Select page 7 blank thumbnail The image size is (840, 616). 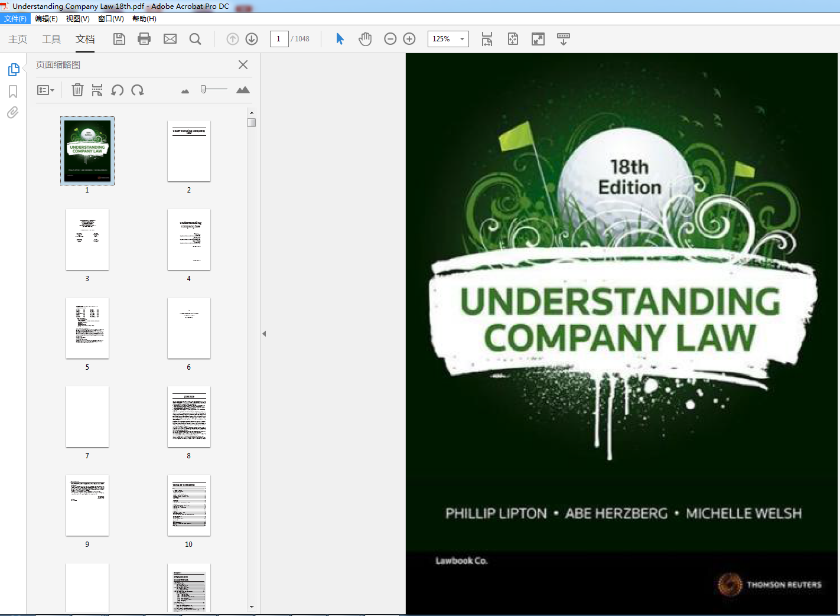tap(87, 416)
